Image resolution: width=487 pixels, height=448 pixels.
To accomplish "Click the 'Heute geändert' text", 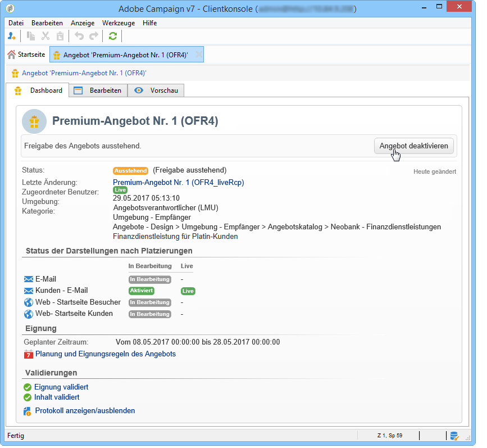I will [435, 171].
